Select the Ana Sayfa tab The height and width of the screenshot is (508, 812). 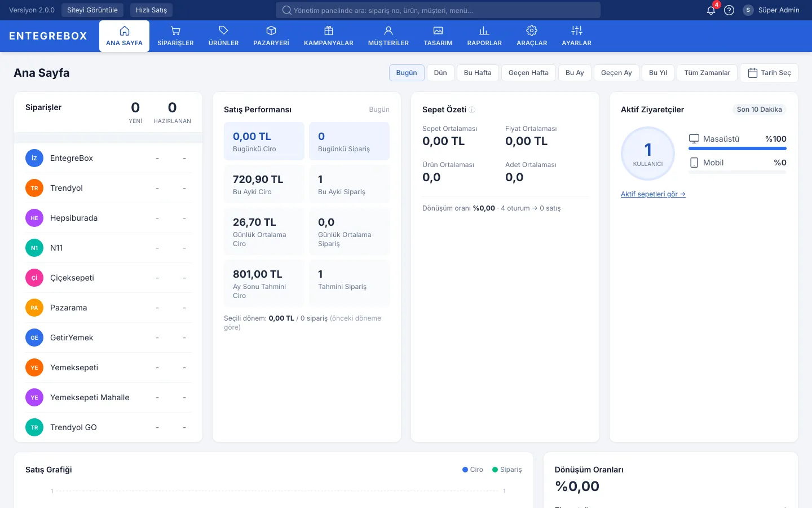(x=125, y=36)
